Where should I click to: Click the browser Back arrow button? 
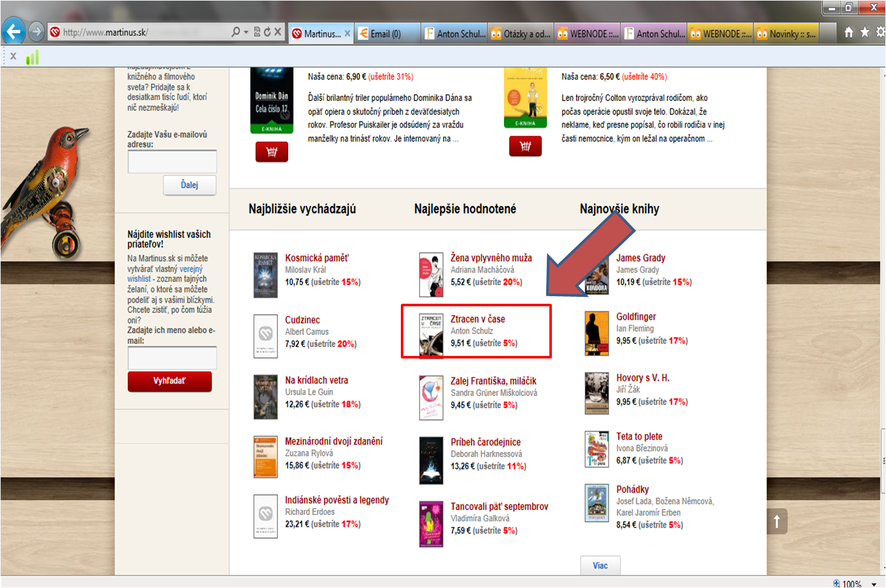click(x=14, y=31)
